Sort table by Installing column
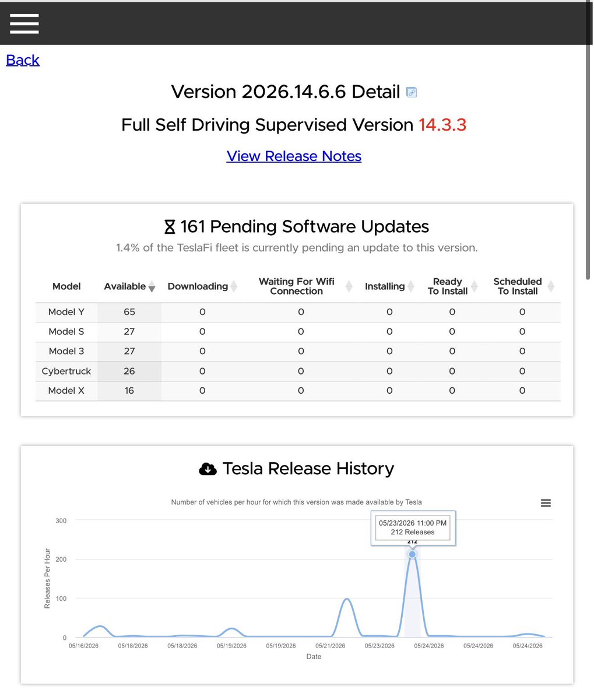 (389, 286)
